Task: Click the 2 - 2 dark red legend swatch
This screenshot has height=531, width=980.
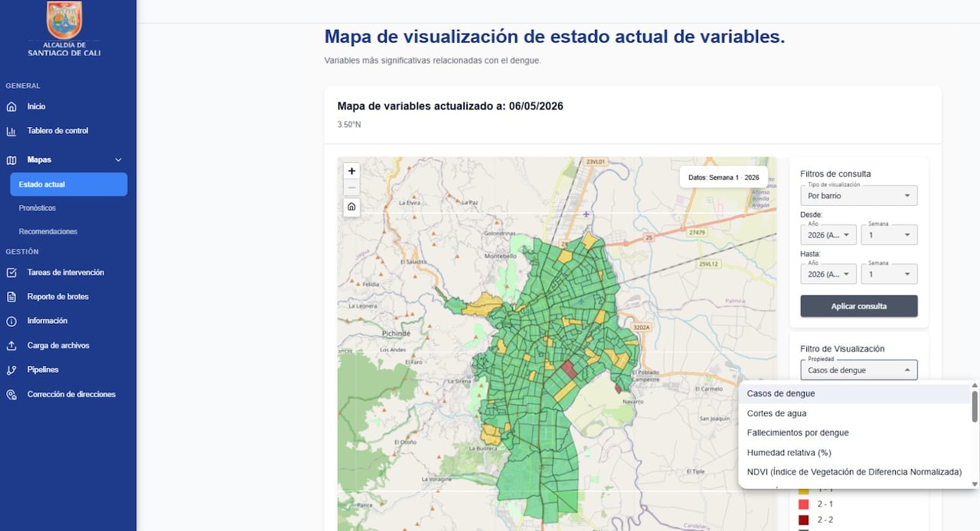Action: click(x=803, y=520)
